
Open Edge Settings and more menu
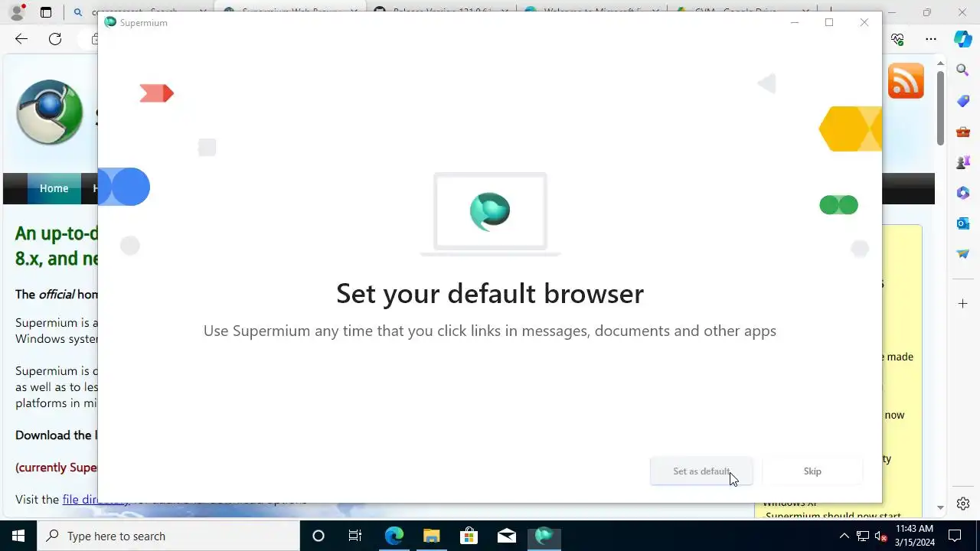coord(931,39)
